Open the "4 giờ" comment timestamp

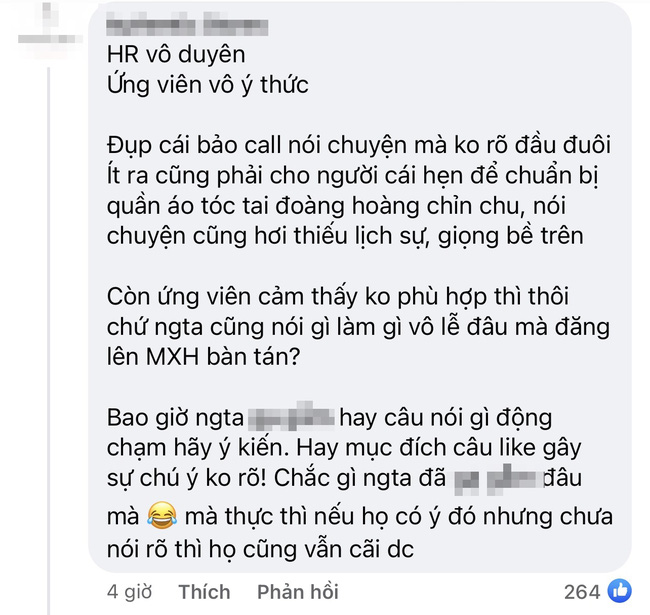(x=129, y=592)
